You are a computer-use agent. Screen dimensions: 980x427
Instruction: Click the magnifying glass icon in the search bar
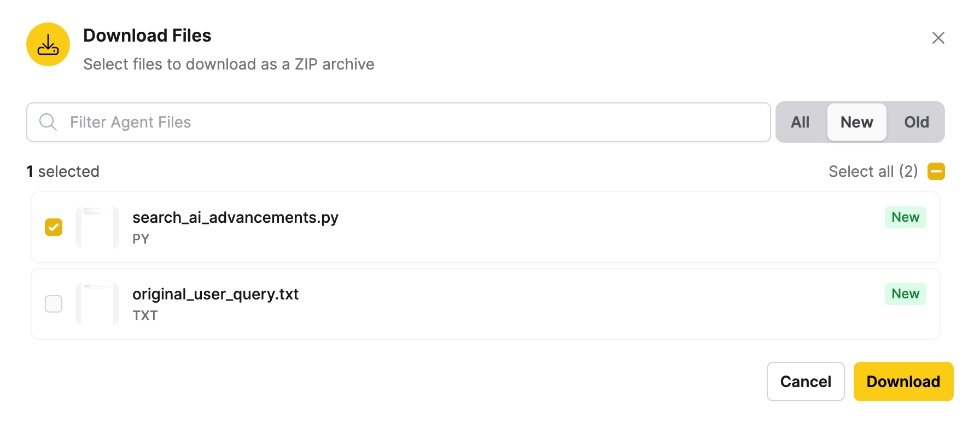(x=48, y=122)
